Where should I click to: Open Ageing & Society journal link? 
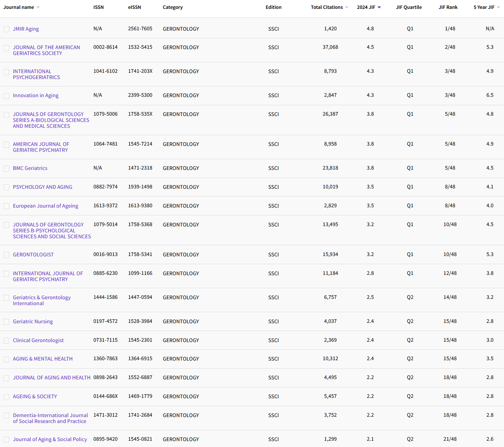pyautogui.click(x=35, y=396)
